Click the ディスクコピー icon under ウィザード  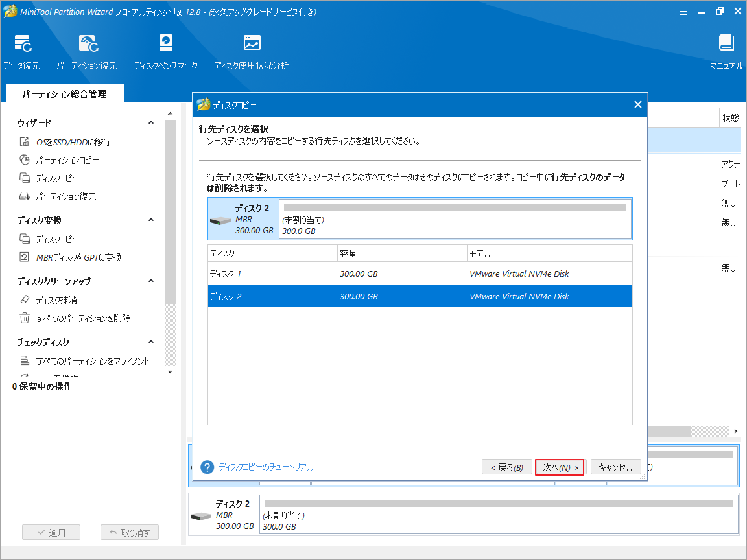pyautogui.click(x=24, y=178)
